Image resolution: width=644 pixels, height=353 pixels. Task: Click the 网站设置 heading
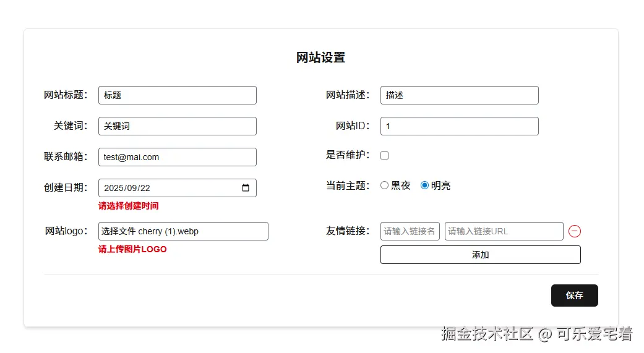click(x=320, y=58)
